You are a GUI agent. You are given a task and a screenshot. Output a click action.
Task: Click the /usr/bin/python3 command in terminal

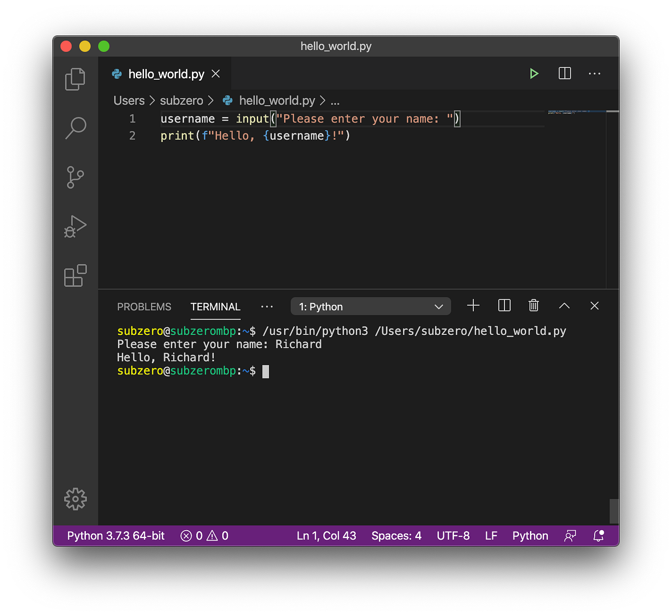pos(315,331)
